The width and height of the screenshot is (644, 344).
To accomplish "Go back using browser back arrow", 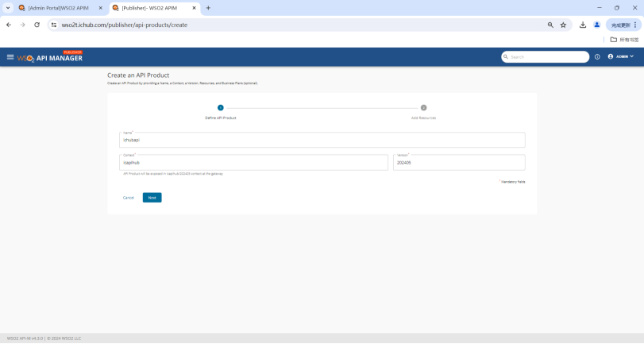I will coord(9,25).
